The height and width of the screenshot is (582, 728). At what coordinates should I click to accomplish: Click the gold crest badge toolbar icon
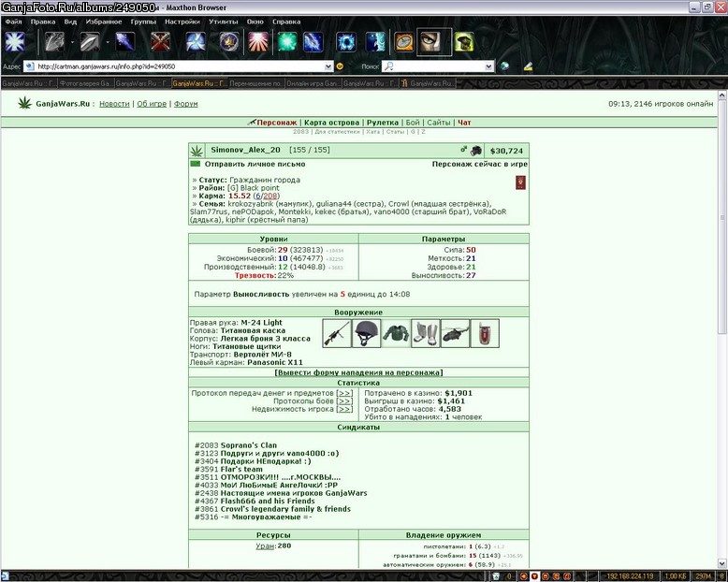tap(229, 42)
